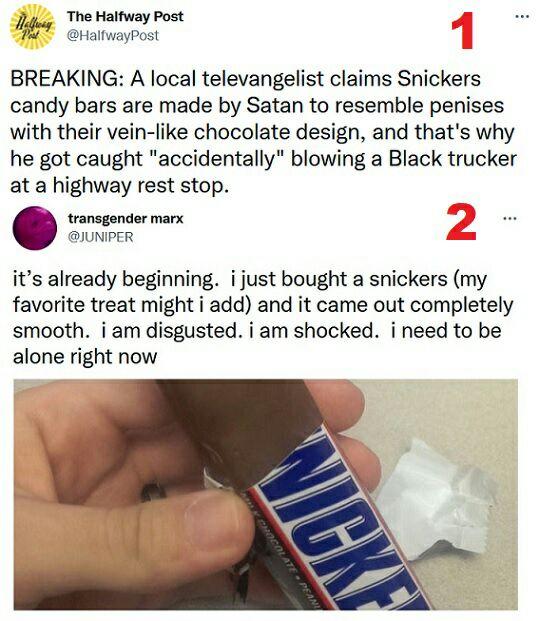The width and height of the screenshot is (536, 621).
Task: Open the transgender marx purple avatar
Action: 35,228
